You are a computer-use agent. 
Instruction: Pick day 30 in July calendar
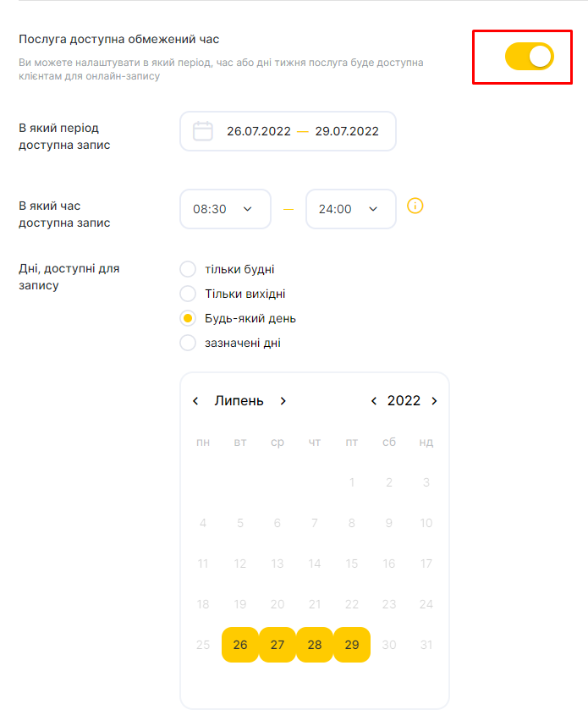(389, 645)
